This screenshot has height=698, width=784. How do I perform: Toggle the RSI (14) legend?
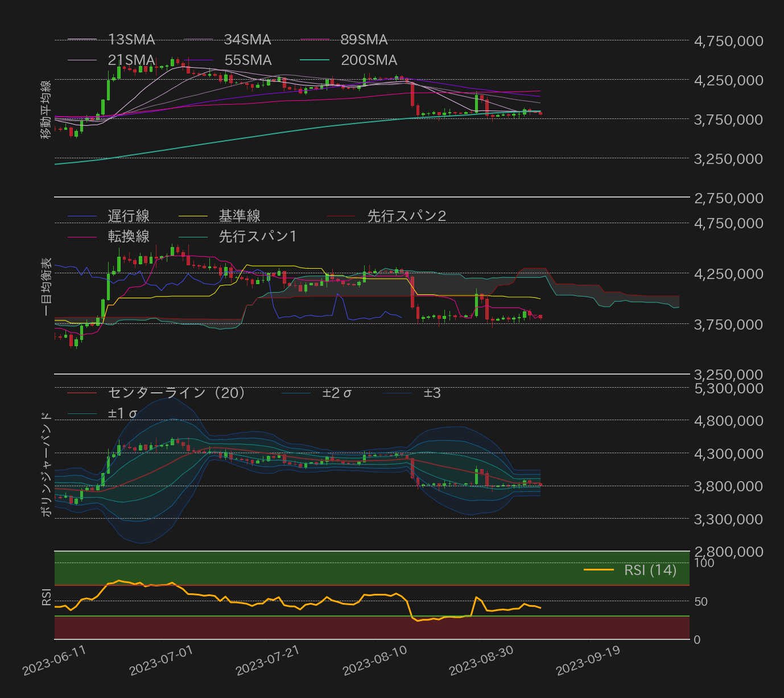coord(650,570)
